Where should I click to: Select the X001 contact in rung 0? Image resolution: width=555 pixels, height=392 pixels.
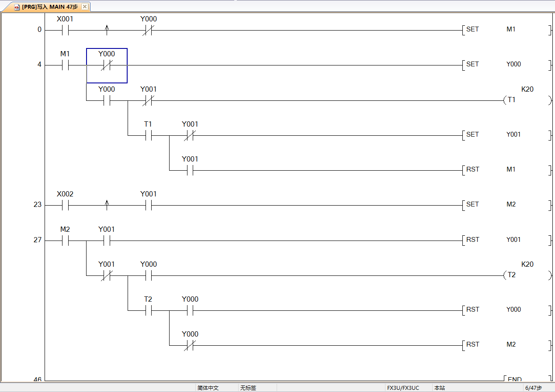pos(65,31)
